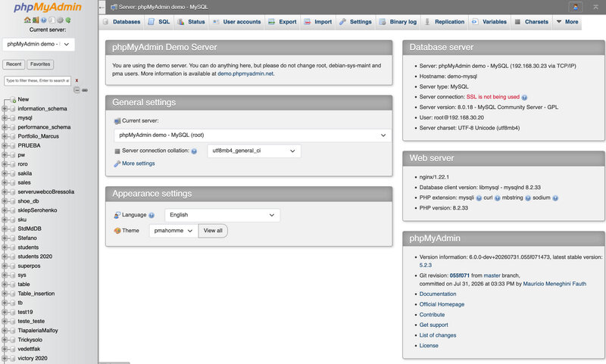Click the database icon beside sakila
The width and height of the screenshot is (606, 364).
click(13, 173)
